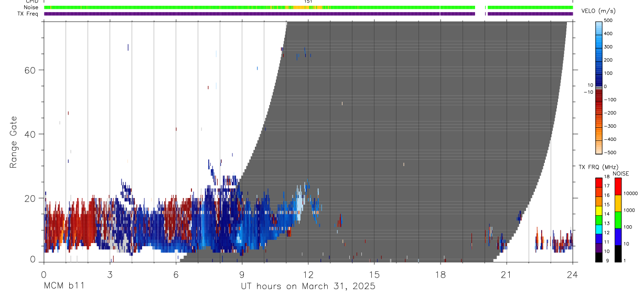Click the 1000 label in NOISE legend
The image size is (644, 297).
click(629, 211)
